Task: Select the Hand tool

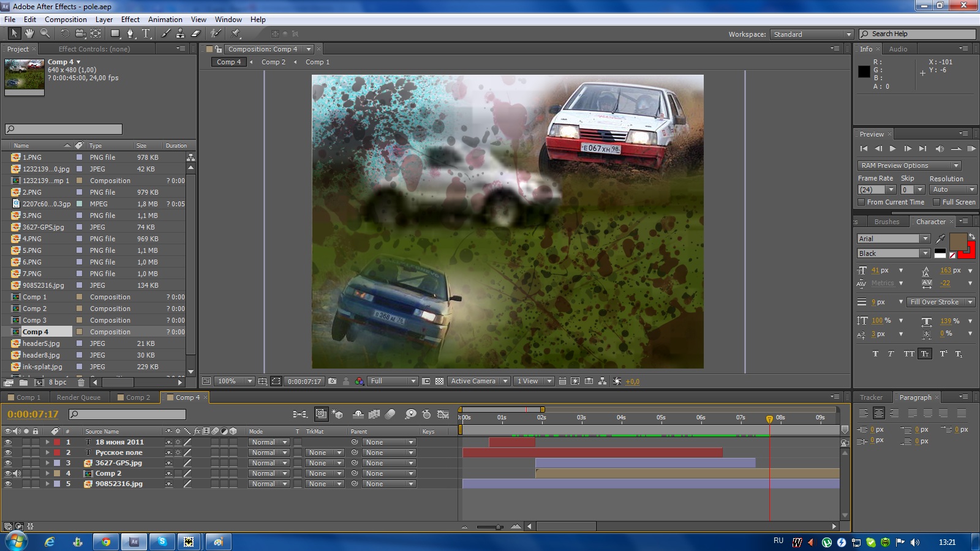Action: point(29,34)
